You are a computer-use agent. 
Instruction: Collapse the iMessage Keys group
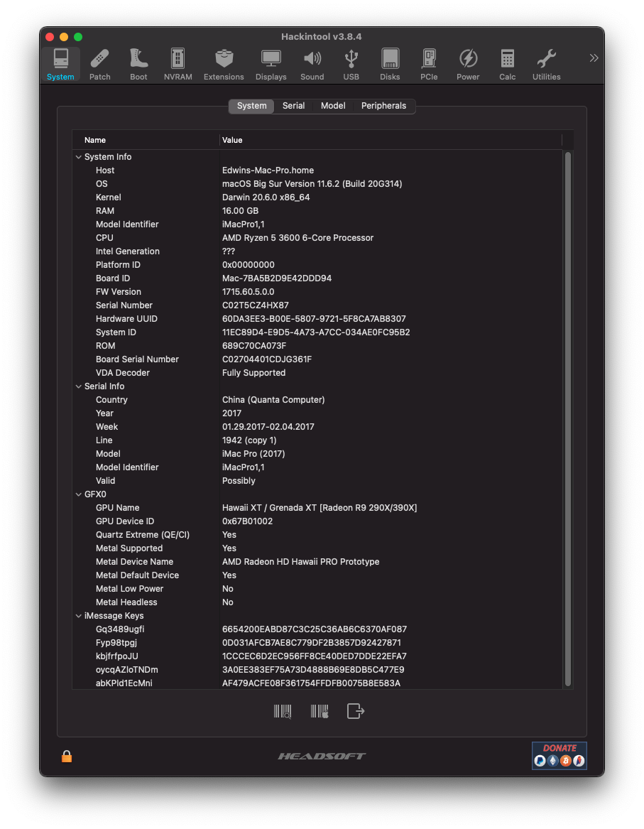click(x=78, y=616)
